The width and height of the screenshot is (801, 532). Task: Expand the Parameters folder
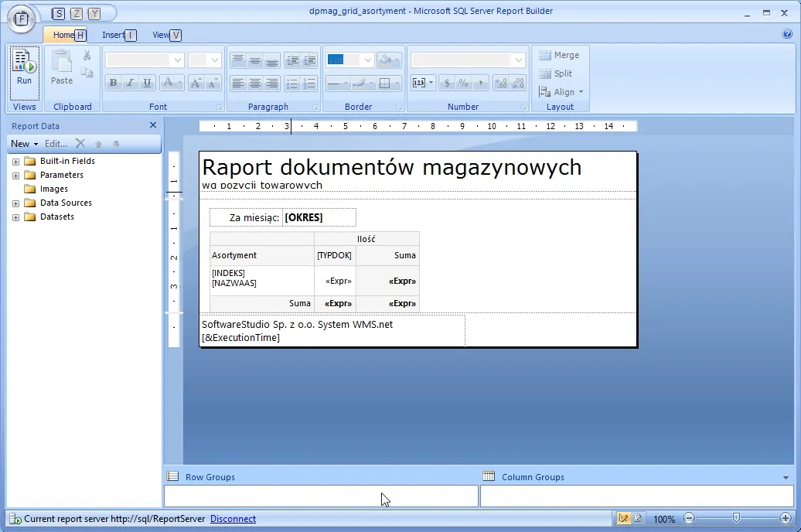pos(15,176)
